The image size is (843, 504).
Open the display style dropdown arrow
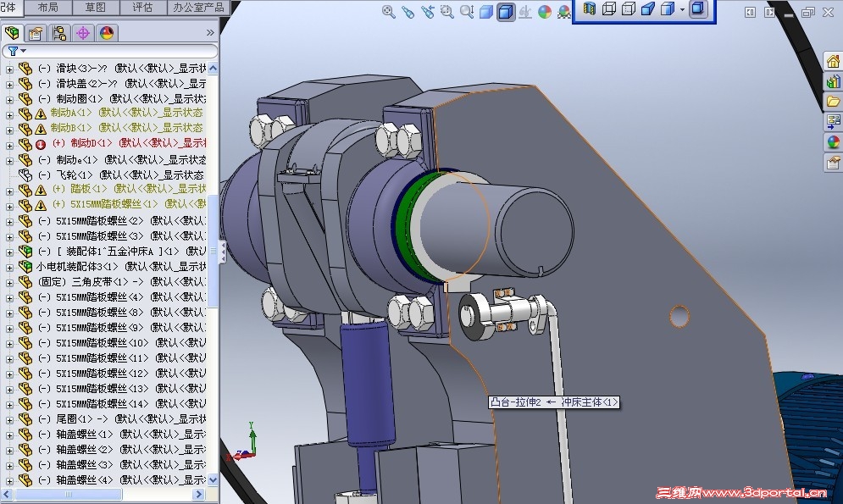(681, 12)
